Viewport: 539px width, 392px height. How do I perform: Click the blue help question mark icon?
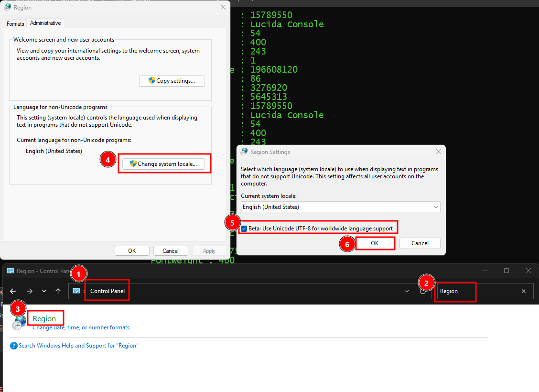coord(14,346)
